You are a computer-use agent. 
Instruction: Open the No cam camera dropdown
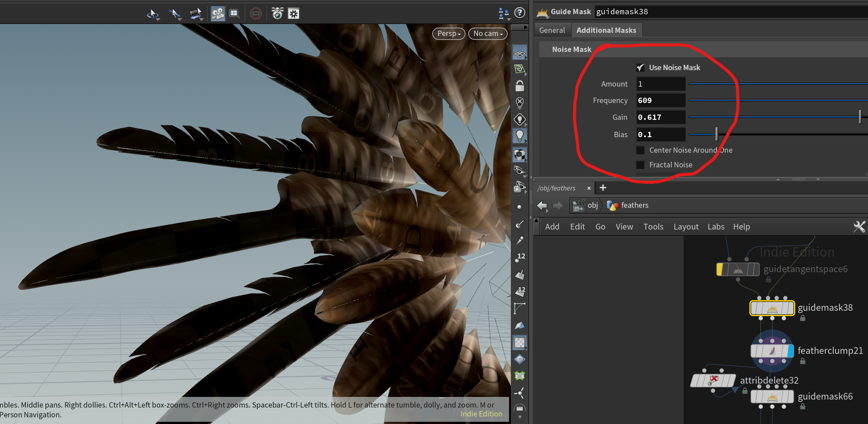[x=488, y=34]
